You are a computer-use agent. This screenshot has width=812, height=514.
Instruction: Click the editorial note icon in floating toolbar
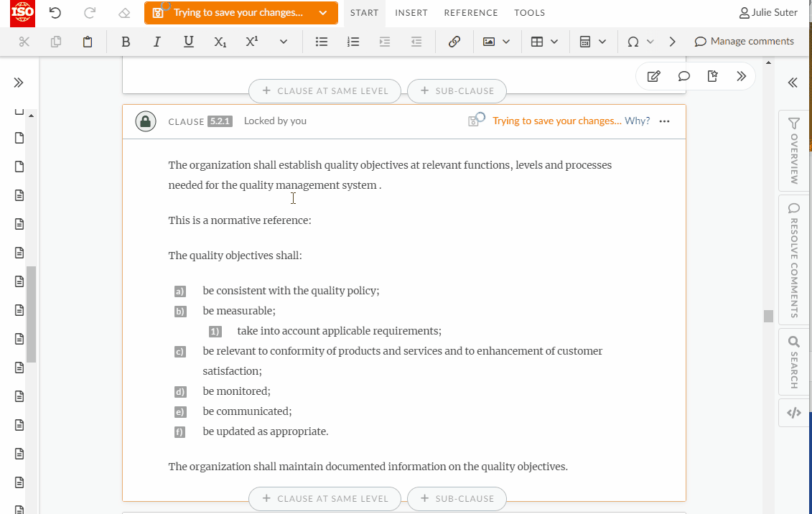(x=713, y=77)
